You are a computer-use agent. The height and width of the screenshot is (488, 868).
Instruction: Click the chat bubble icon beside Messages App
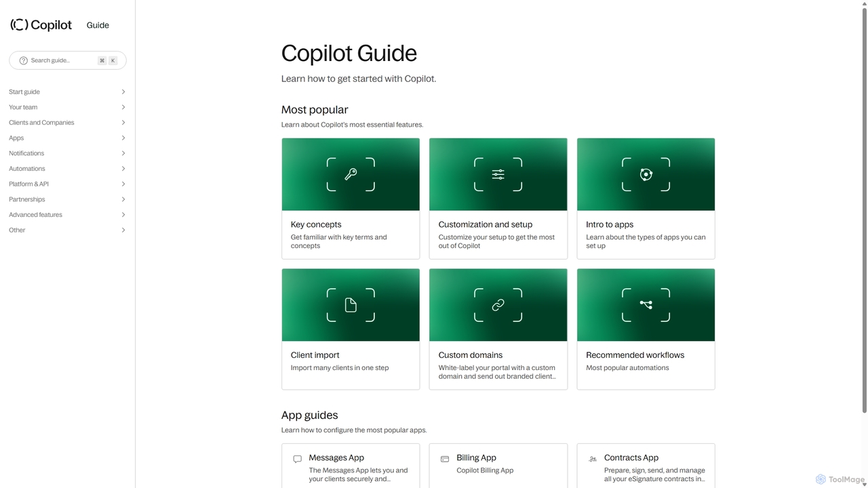pyautogui.click(x=297, y=459)
